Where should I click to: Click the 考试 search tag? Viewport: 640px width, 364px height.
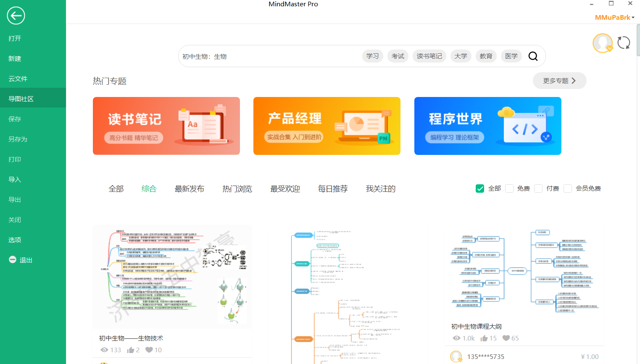398,56
